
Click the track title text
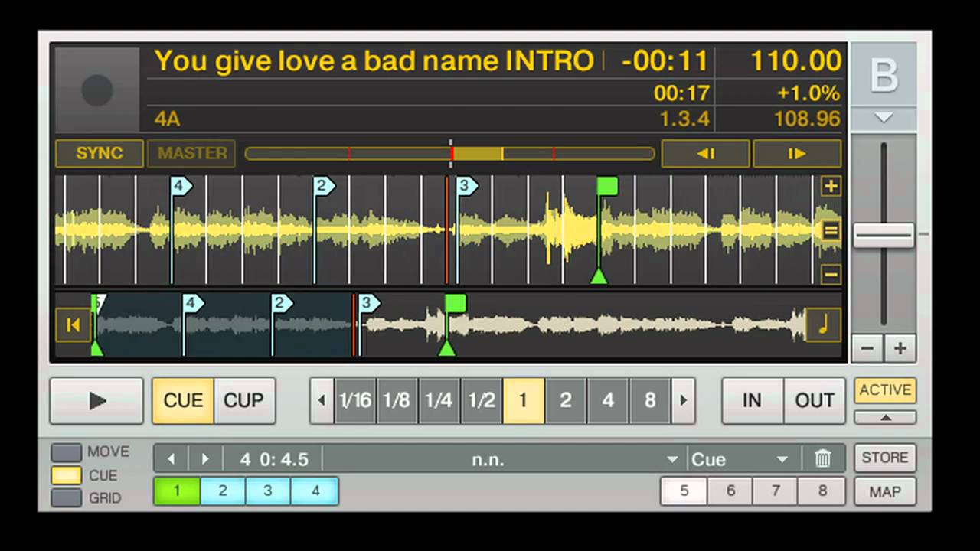374,60
